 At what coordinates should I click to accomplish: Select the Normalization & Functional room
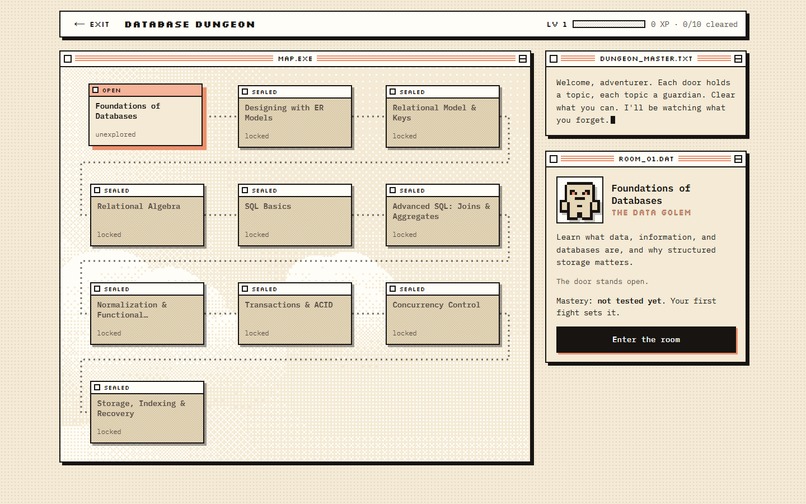147,314
